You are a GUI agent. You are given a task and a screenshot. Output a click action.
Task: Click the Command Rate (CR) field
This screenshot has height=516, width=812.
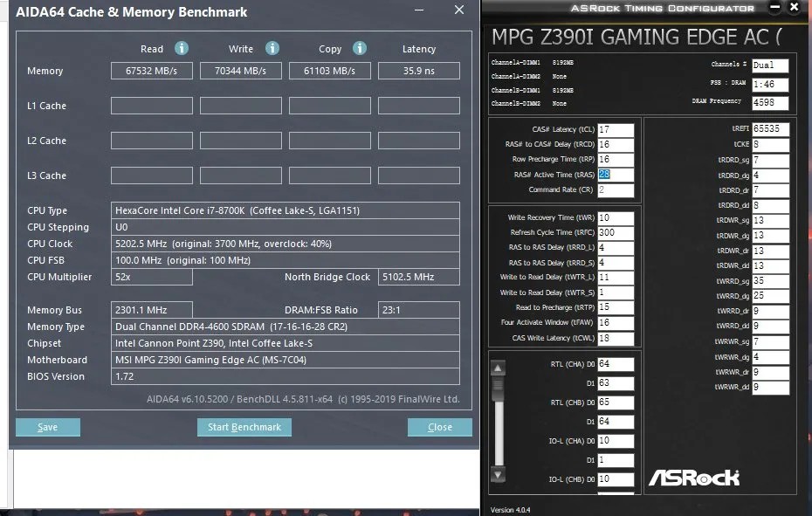tap(616, 189)
